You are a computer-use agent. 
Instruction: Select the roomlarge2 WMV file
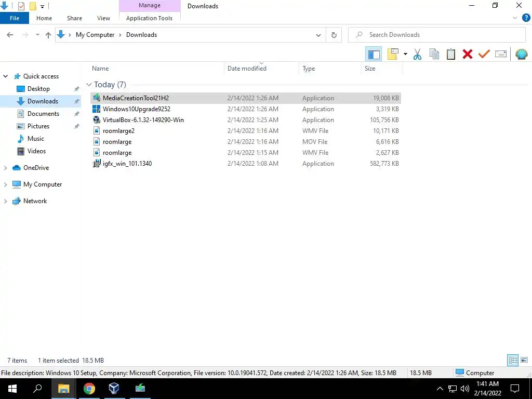tap(246, 130)
